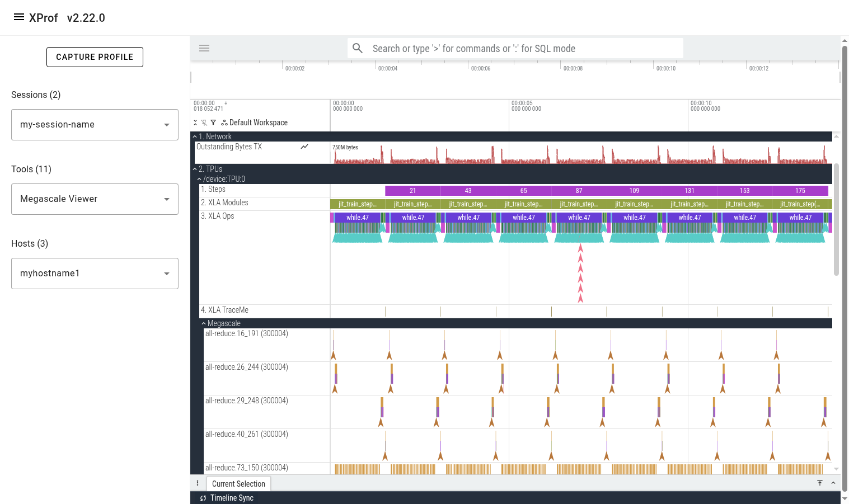Open the myhostname1 hosts dropdown
The height and width of the screenshot is (504, 849).
pyautogui.click(x=95, y=274)
